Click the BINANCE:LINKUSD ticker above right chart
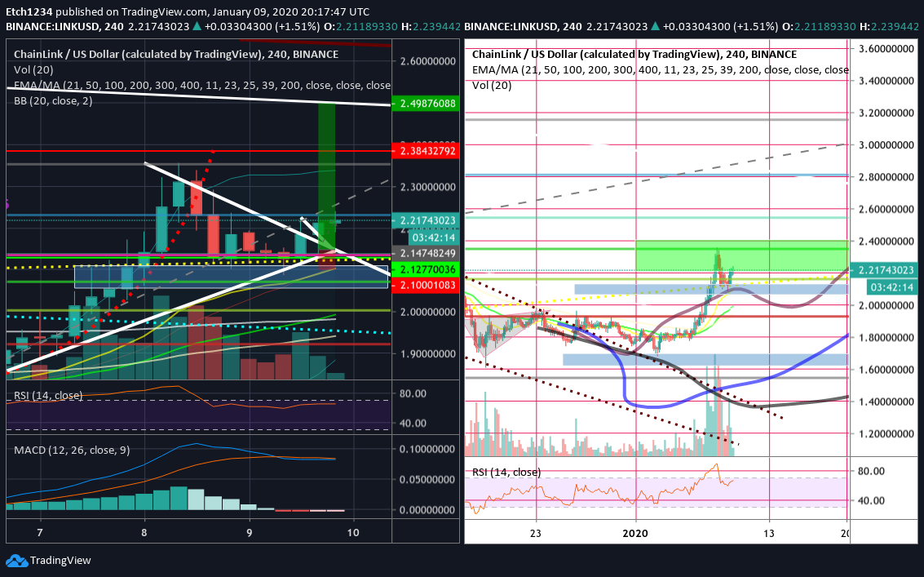 [511, 27]
